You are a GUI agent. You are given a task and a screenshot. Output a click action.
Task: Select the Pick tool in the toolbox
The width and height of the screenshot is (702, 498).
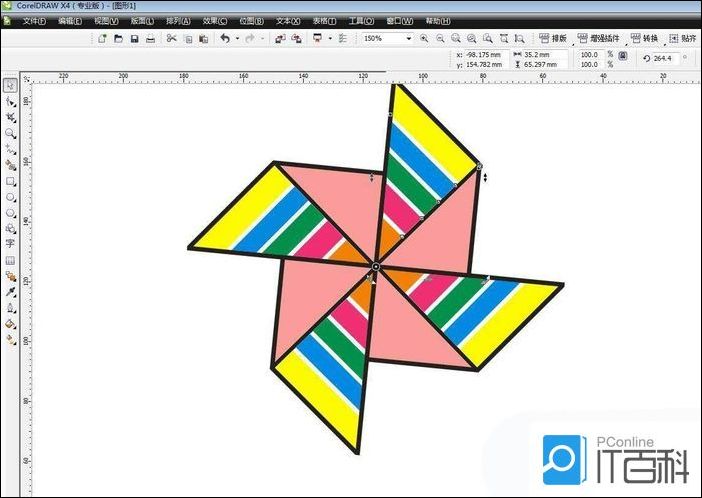tap(10, 86)
